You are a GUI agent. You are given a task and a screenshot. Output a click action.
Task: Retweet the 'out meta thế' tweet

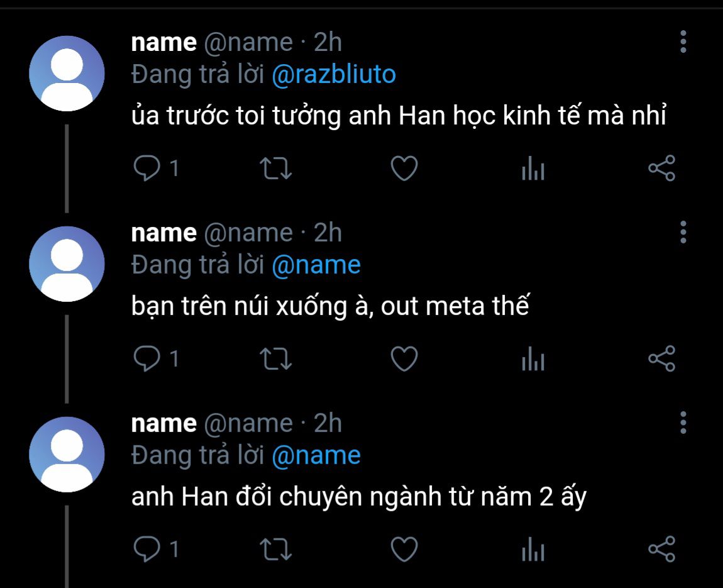click(276, 359)
